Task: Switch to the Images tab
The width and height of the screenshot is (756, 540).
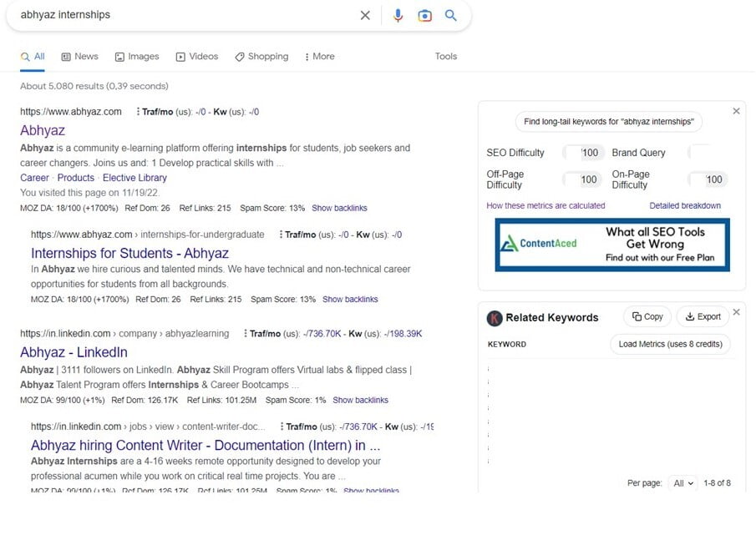Action: coord(137,57)
